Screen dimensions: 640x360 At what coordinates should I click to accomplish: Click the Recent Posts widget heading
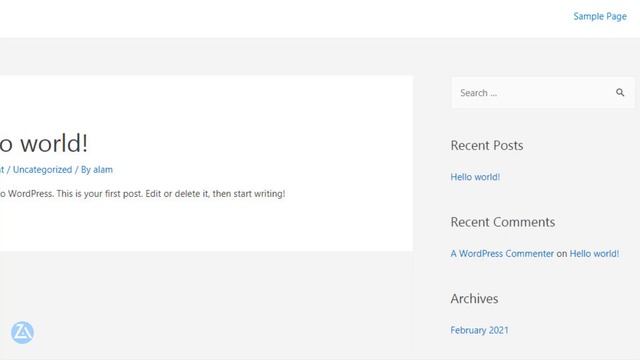tap(487, 145)
